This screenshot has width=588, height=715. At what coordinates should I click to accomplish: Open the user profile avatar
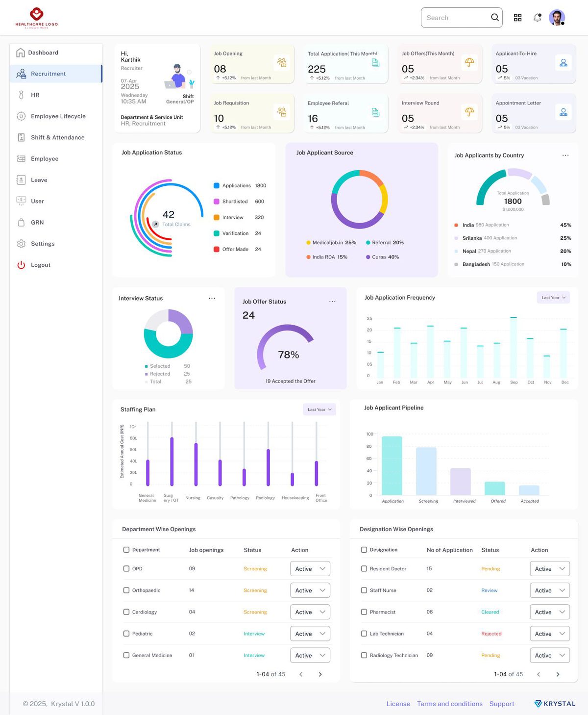click(557, 18)
